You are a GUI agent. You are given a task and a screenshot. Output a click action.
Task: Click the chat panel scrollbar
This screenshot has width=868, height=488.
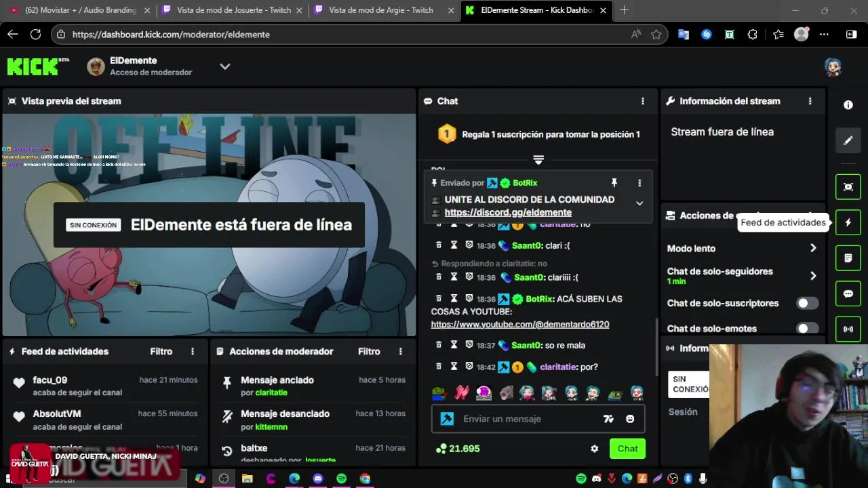pos(656,346)
